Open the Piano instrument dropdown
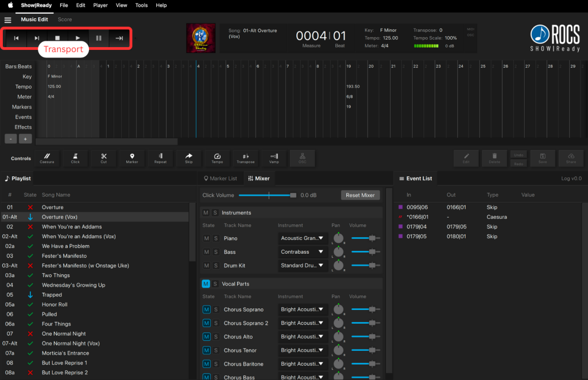588x380 pixels. 303,238
